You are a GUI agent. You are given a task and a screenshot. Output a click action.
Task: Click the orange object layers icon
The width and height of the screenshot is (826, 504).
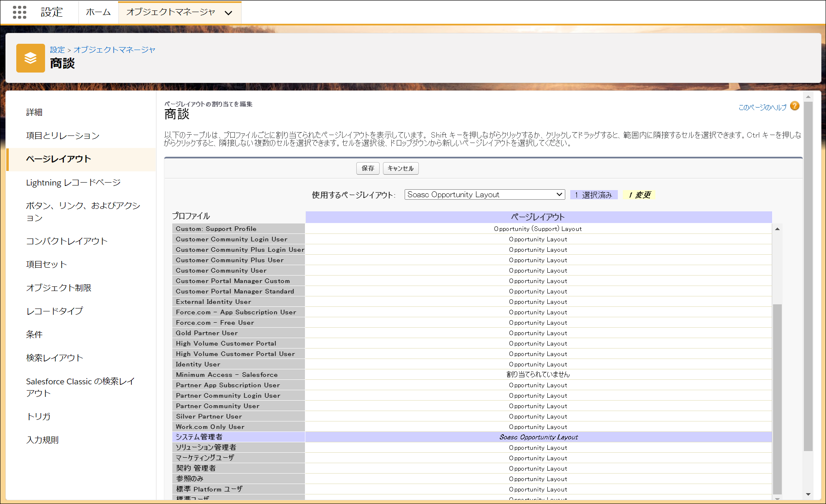pos(30,58)
